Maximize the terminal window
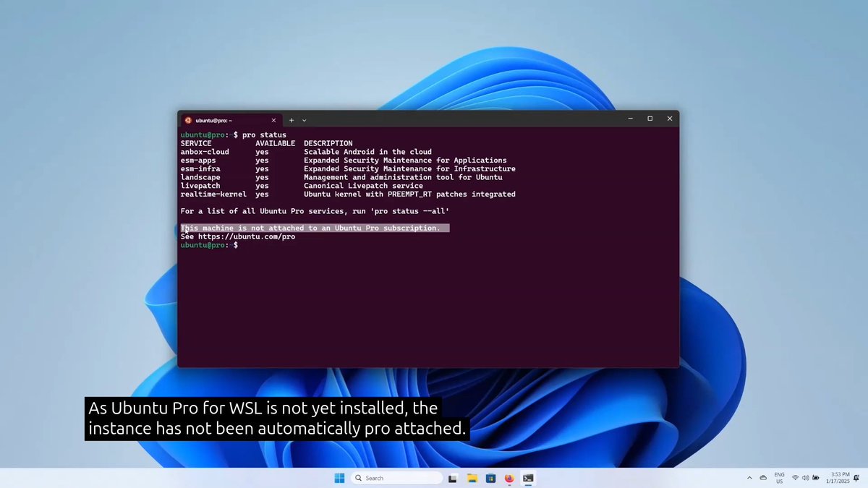The height and width of the screenshot is (488, 868). [650, 119]
